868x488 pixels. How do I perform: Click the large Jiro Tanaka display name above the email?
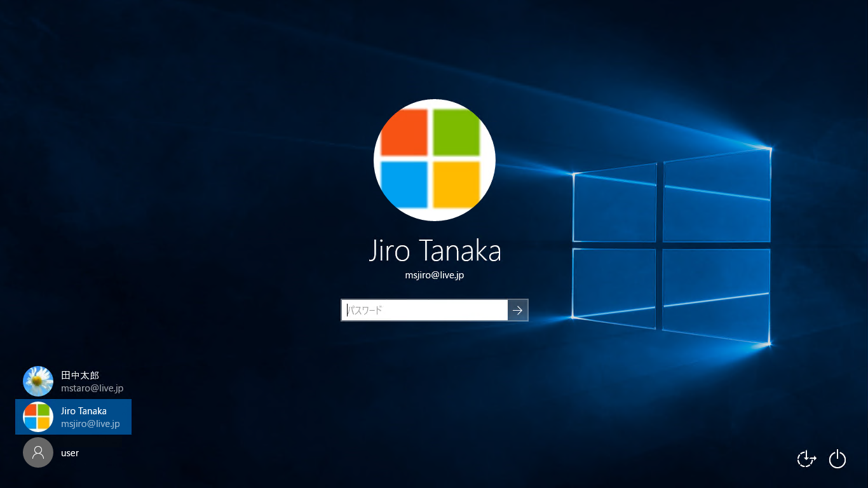(434, 251)
